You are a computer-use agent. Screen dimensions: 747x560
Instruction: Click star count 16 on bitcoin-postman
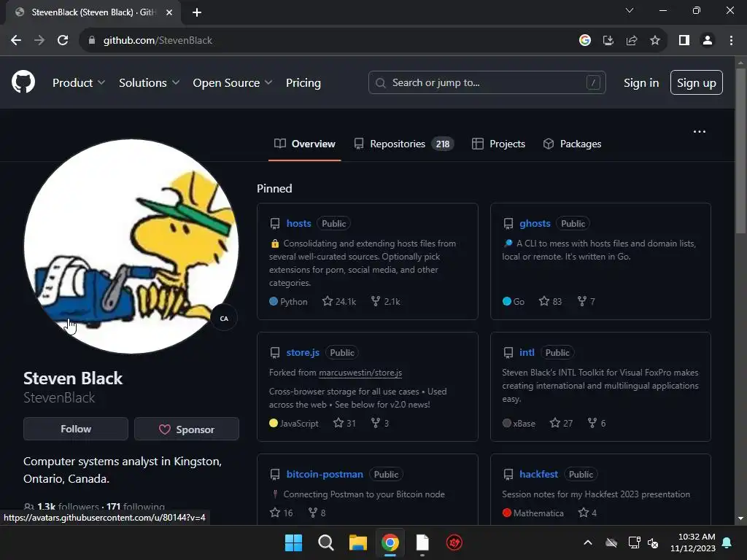pos(281,513)
